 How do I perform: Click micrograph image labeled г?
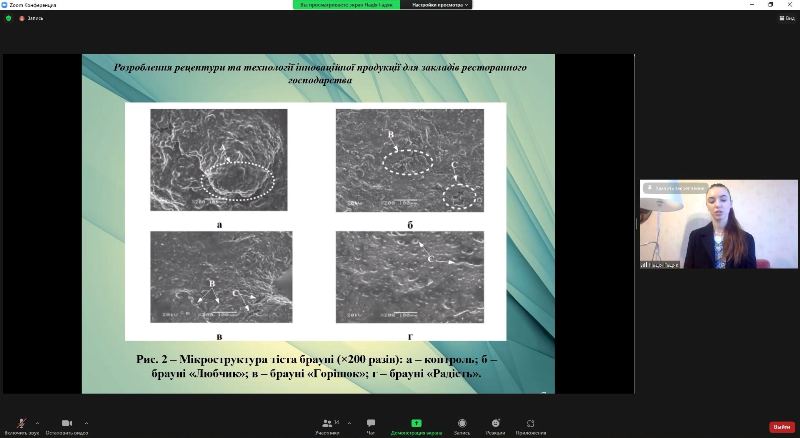pyautogui.click(x=410, y=277)
